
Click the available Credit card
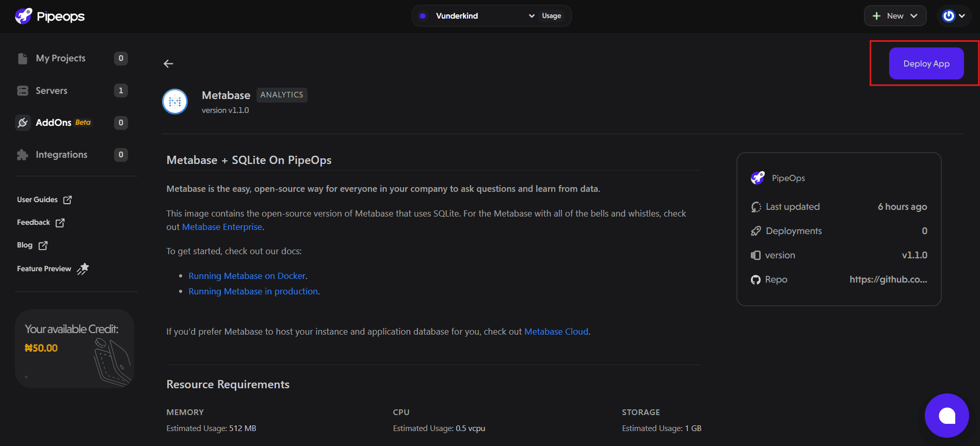click(x=74, y=349)
